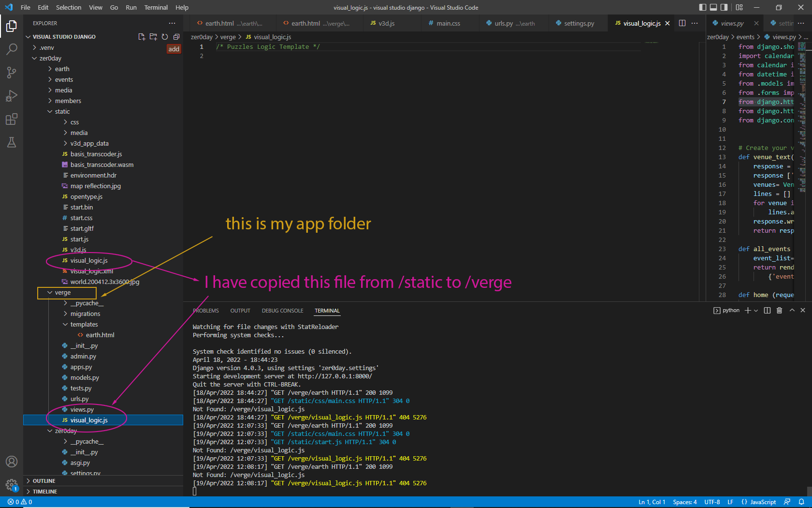The height and width of the screenshot is (508, 812).
Task: Click the feedback icon in status bar
Action: [x=787, y=502]
